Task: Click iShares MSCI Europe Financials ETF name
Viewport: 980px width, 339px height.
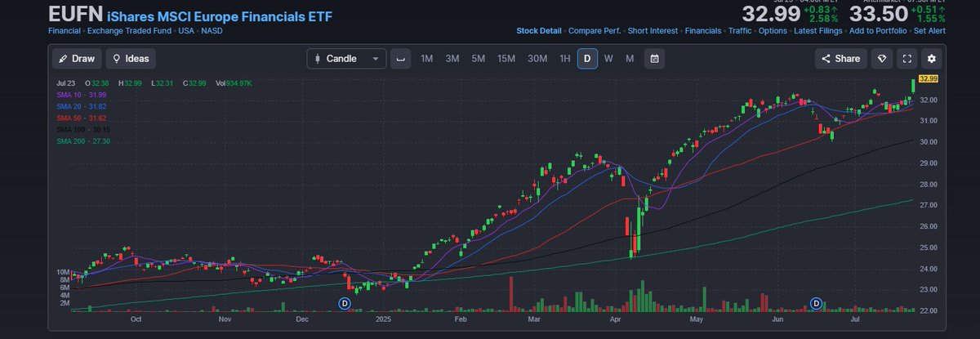Action: 220,16
